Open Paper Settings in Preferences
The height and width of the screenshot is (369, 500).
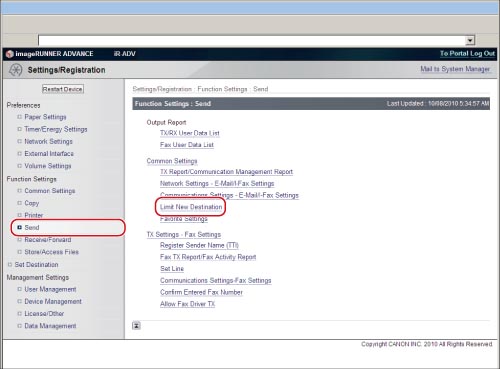45,117
